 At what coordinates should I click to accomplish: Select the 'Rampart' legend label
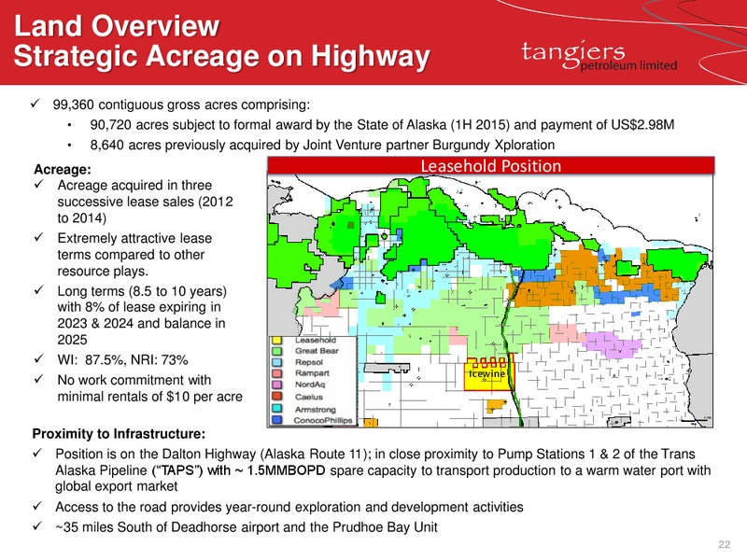[x=312, y=373]
